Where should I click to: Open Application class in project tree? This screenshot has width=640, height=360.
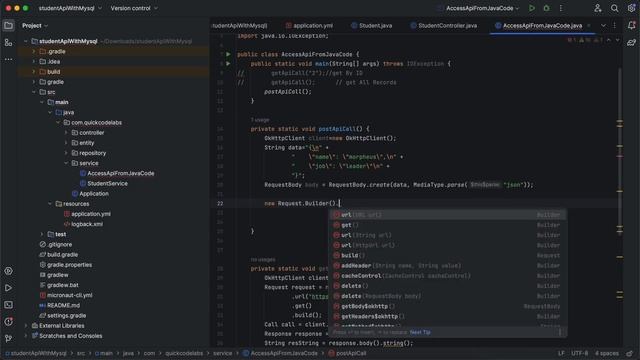click(x=93, y=194)
